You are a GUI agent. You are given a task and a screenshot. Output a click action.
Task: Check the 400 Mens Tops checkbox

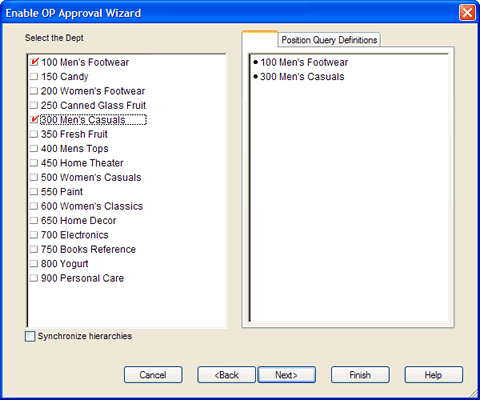click(34, 149)
